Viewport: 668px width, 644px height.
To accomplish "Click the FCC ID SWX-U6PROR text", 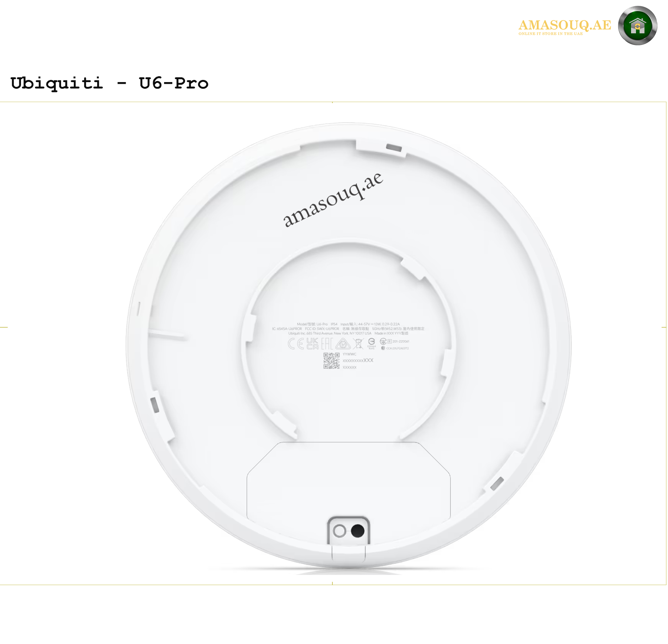I will (322, 329).
